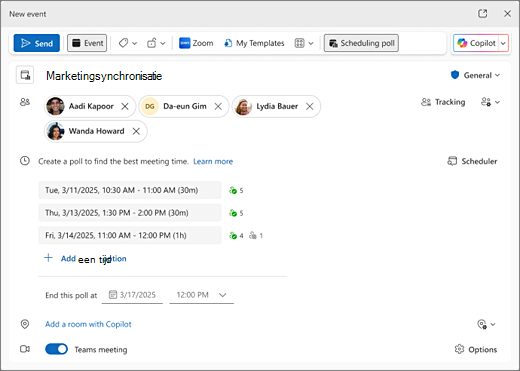
Task: Toggle the Teams meeting switch
Action: coord(56,349)
